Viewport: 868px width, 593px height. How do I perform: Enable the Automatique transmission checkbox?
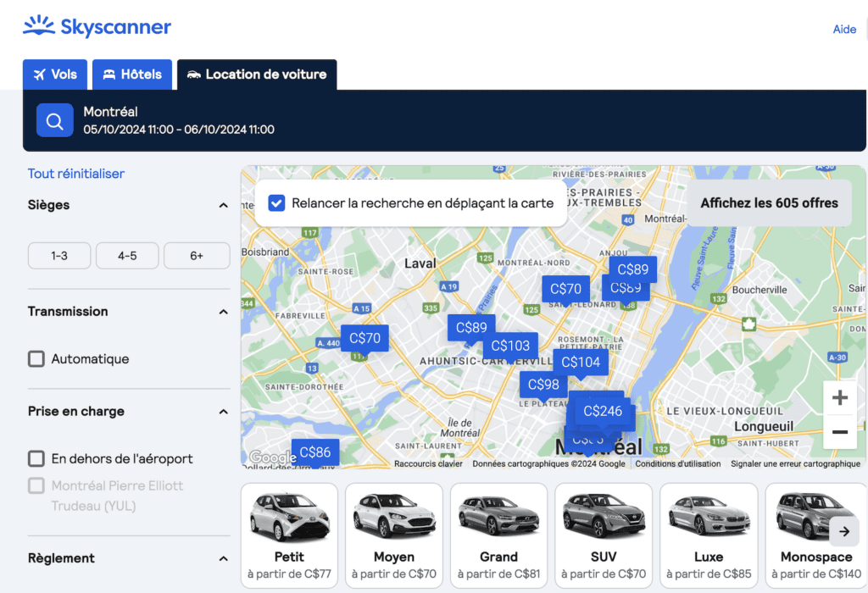click(x=36, y=358)
